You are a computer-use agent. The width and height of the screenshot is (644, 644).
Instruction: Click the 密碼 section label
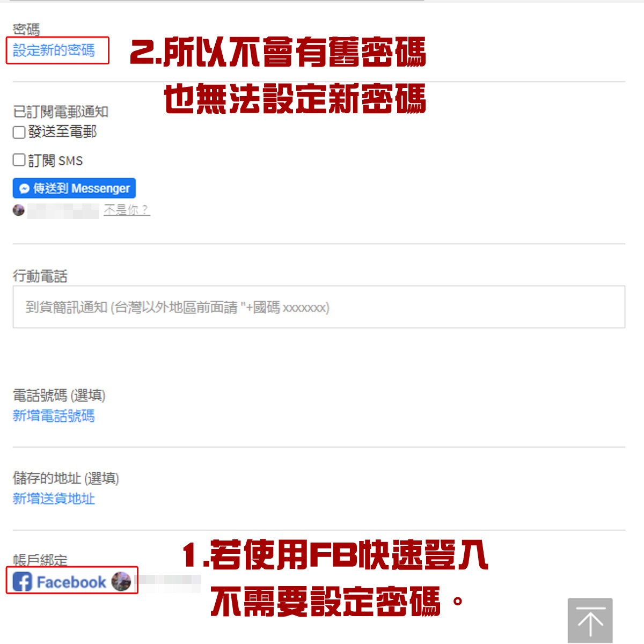(26, 29)
